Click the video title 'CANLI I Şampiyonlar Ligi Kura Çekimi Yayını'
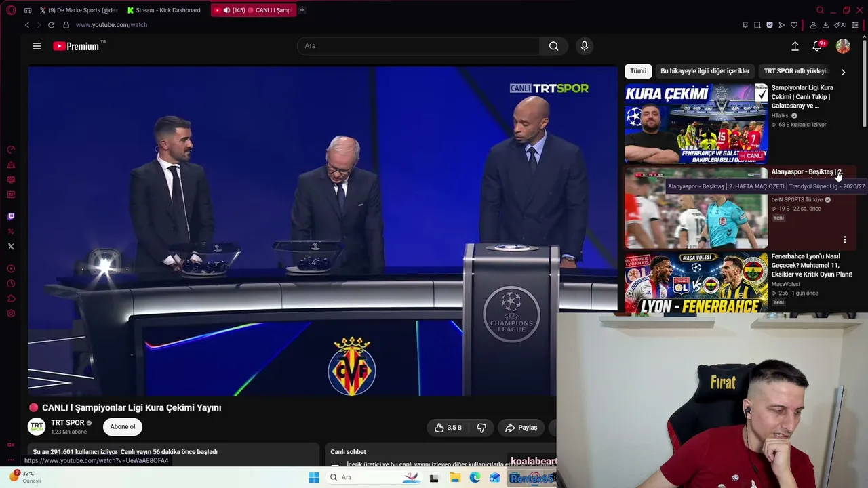Viewport: 868px width, 488px height. click(132, 408)
